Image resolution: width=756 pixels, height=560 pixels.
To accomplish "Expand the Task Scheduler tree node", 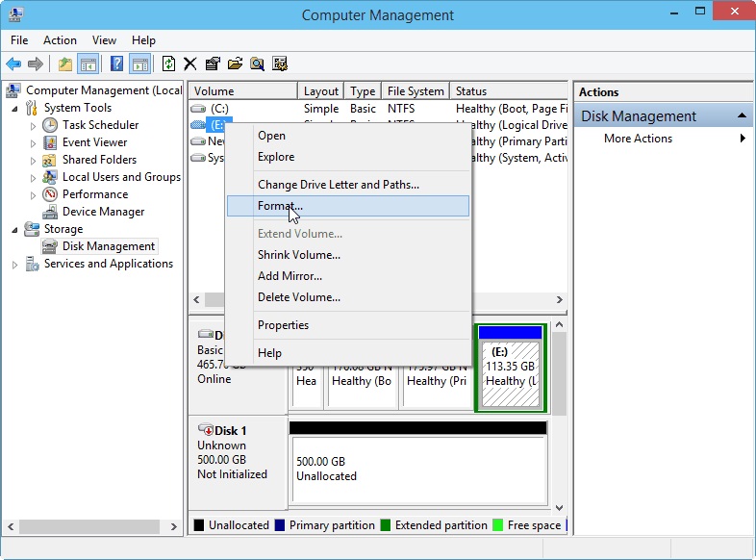I will click(33, 126).
